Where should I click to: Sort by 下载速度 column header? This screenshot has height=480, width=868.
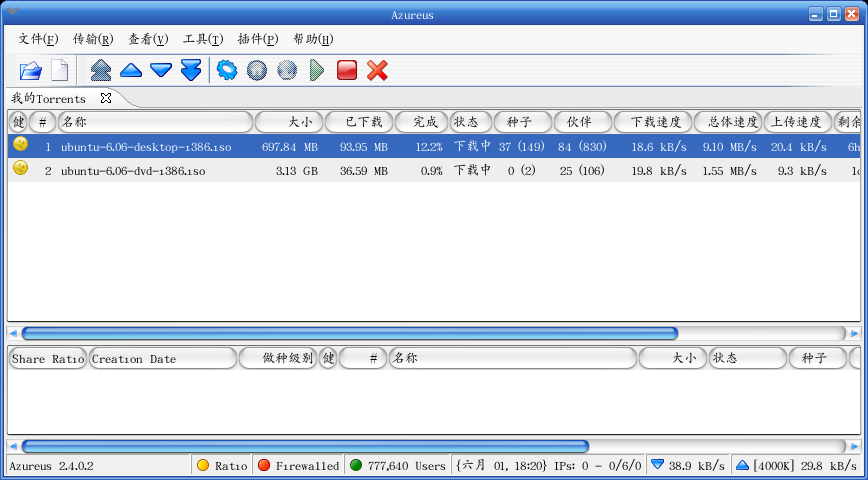(654, 122)
